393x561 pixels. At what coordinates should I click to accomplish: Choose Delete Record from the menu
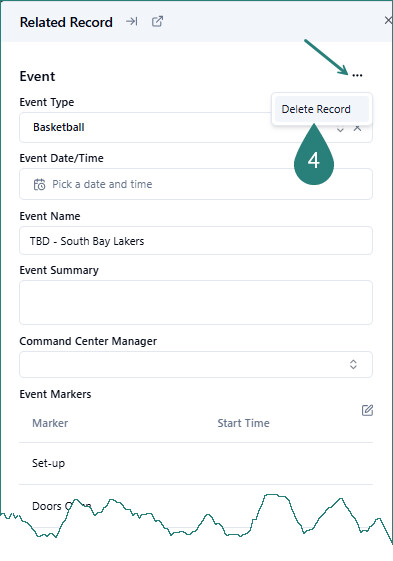point(322,109)
